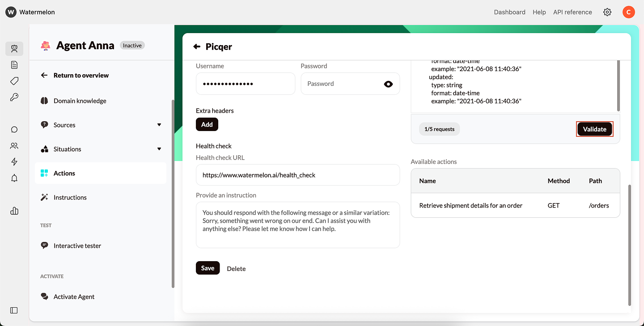
Task: Toggle password visibility with the eye icon
Action: [x=388, y=84]
